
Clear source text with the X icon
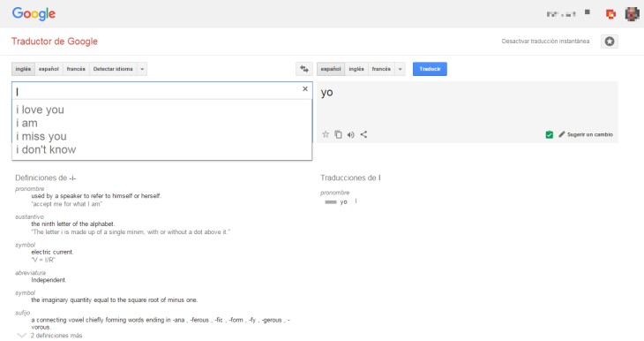click(305, 89)
